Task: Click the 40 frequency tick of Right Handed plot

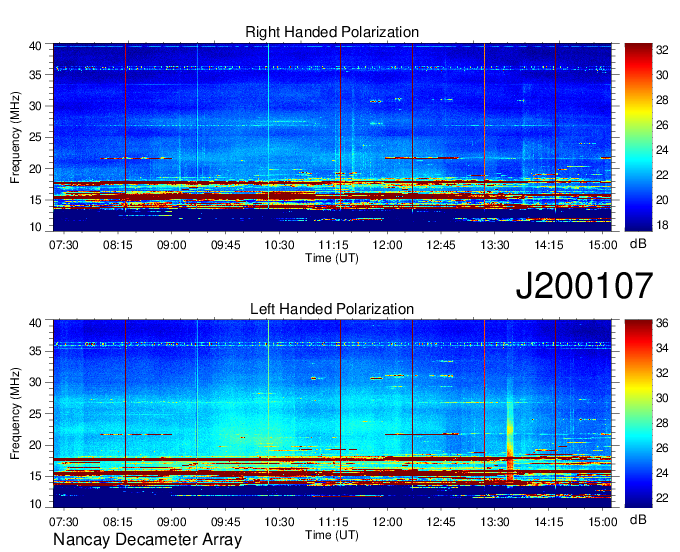Action: pyautogui.click(x=35, y=46)
